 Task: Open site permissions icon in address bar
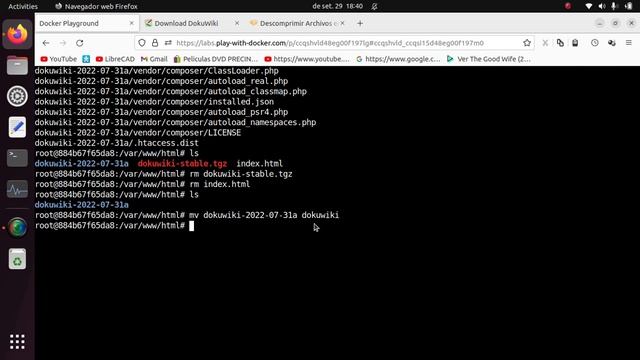coord(168,43)
